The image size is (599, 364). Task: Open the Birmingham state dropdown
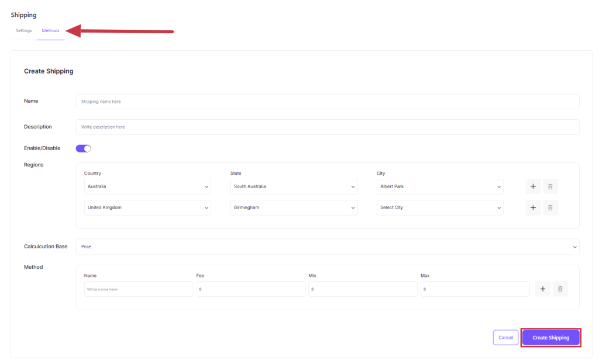pos(294,207)
